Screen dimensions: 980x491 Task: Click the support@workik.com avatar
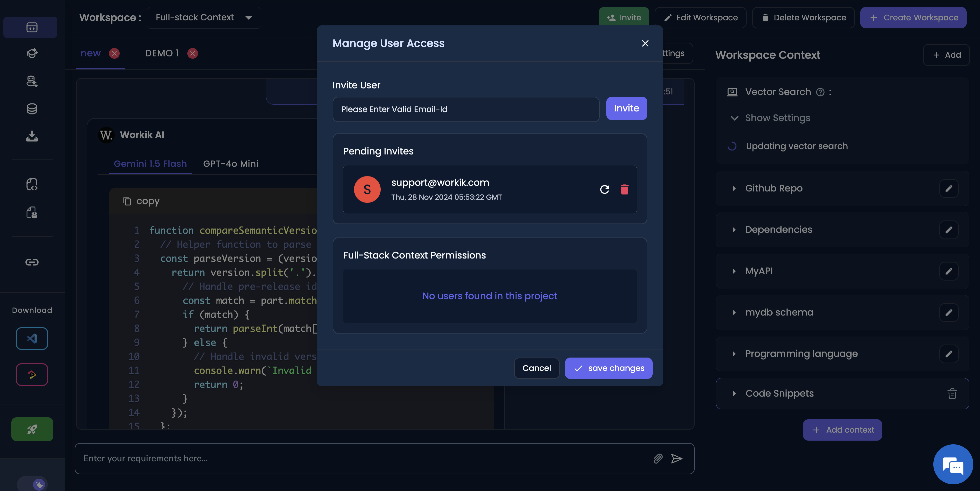(367, 189)
